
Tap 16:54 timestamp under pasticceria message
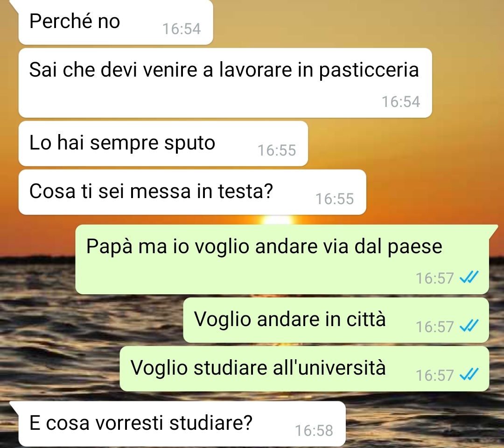tap(401, 102)
